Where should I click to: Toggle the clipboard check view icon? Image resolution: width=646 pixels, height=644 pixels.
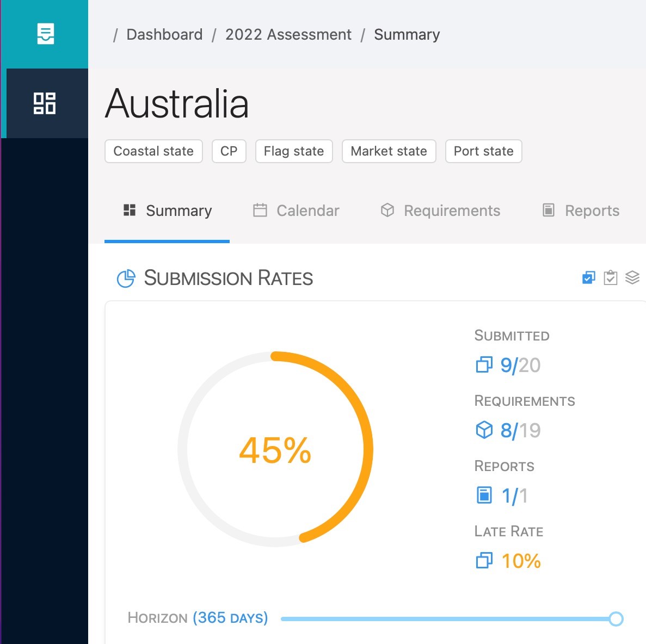tap(611, 278)
